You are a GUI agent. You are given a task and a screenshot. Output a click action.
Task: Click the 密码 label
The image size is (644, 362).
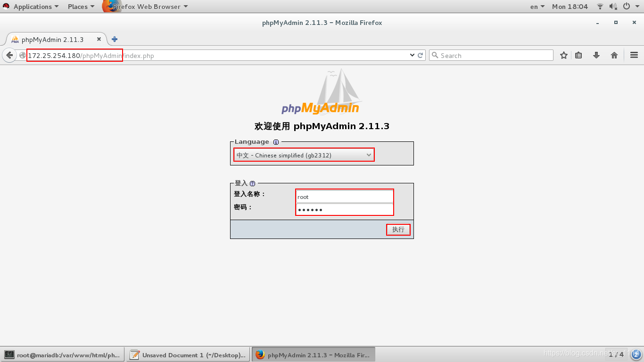pos(243,207)
